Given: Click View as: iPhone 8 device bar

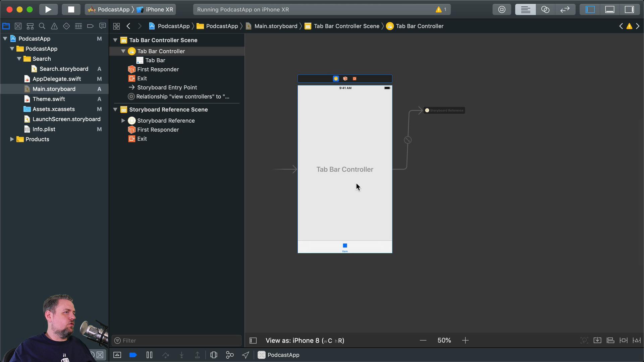Looking at the screenshot, I should [x=305, y=341].
